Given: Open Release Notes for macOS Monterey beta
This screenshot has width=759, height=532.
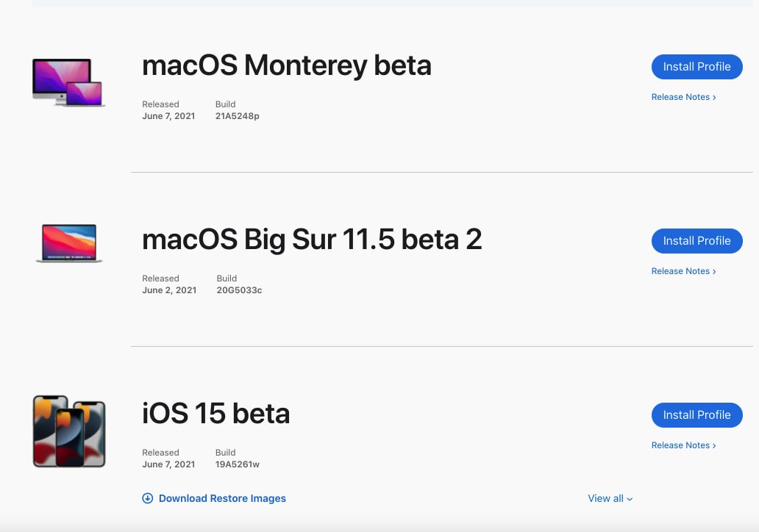Looking at the screenshot, I should 683,97.
